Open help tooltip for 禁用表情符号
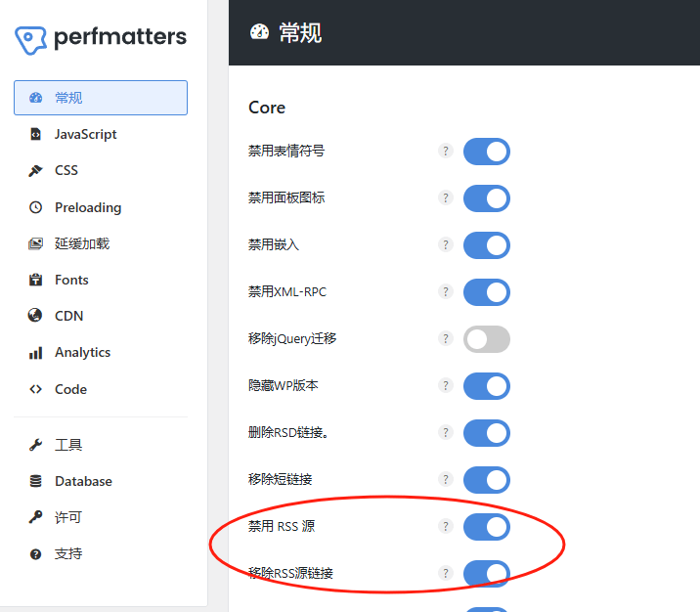 point(446,151)
